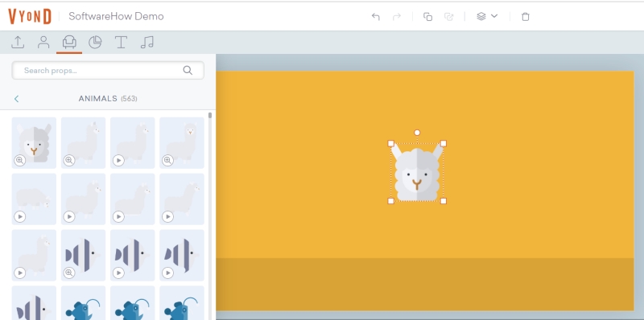Select the Text tool icon

coord(121,43)
